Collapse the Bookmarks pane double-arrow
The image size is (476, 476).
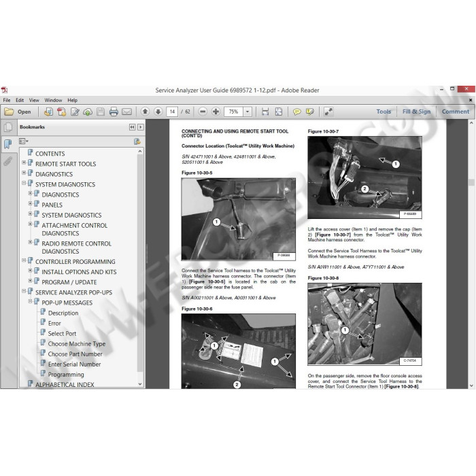coord(133,127)
